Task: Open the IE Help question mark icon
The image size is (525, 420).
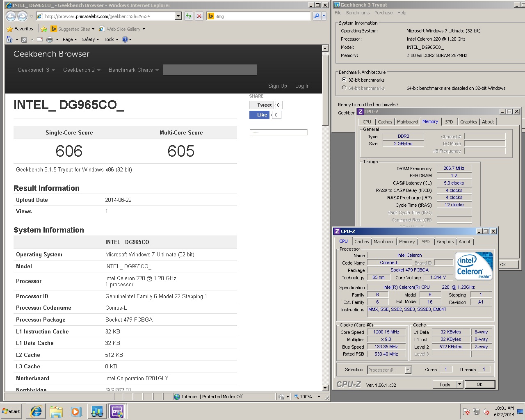Action: coord(125,39)
